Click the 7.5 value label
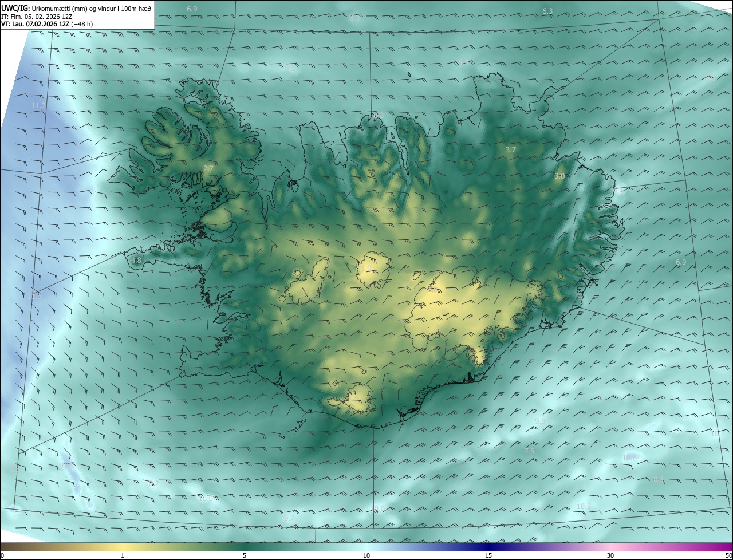This screenshot has height=560, width=733. (x=529, y=451)
